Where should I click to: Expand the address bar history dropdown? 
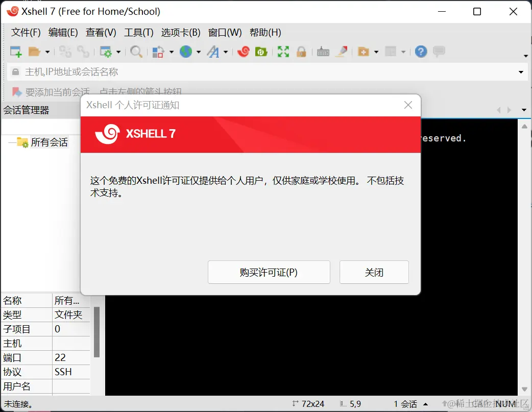(x=521, y=72)
